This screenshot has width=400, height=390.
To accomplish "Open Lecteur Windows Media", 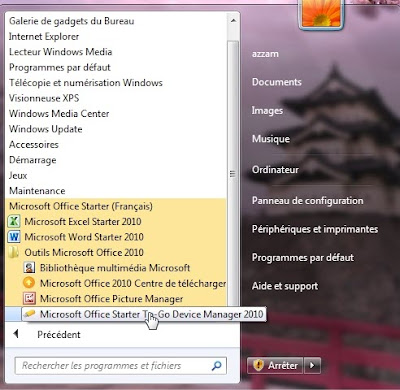I will coord(61,52).
